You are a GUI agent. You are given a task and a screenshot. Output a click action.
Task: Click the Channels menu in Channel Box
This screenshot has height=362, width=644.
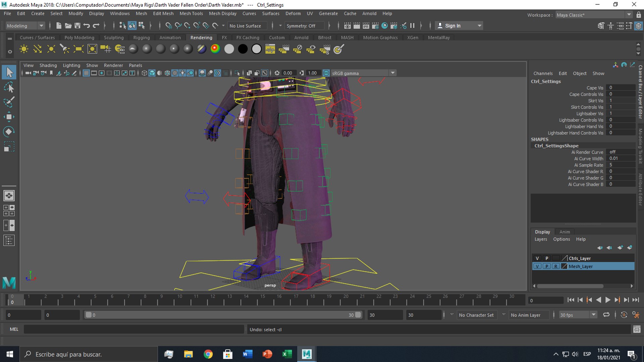tap(543, 73)
